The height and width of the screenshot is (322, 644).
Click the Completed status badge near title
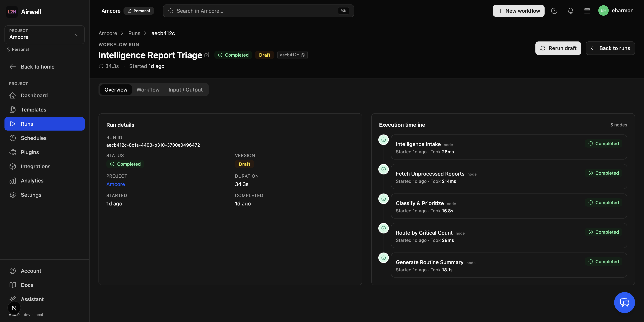pos(233,55)
